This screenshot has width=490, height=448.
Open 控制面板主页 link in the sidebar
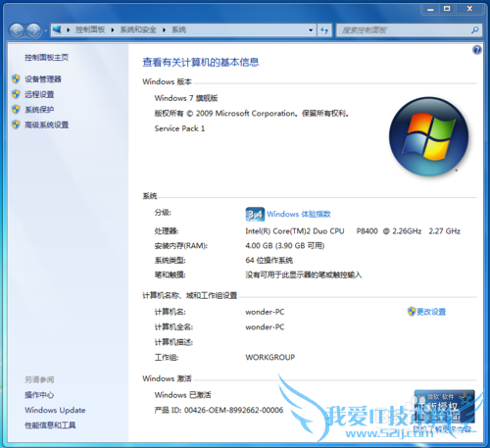click(47, 58)
